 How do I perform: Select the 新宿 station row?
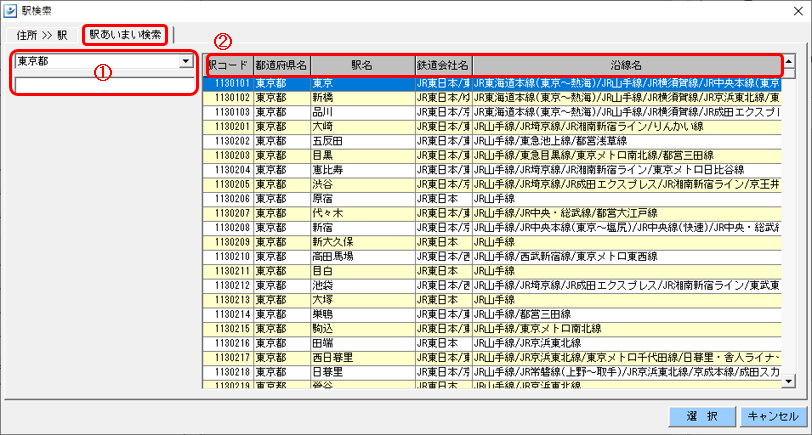coord(491,227)
